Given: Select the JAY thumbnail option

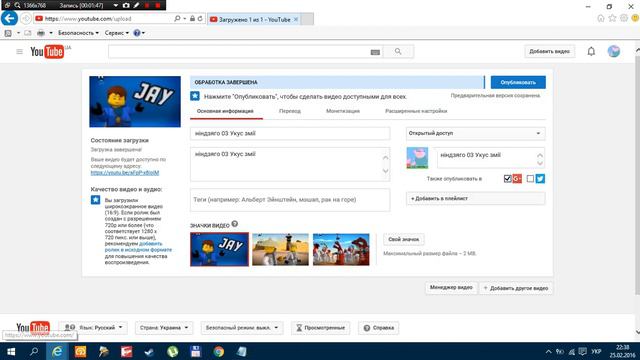Looking at the screenshot, I should tap(219, 249).
